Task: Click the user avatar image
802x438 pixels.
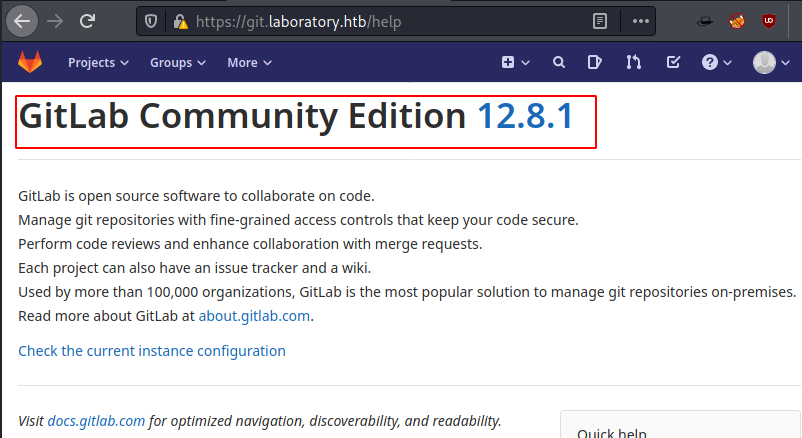Action: tap(765, 62)
